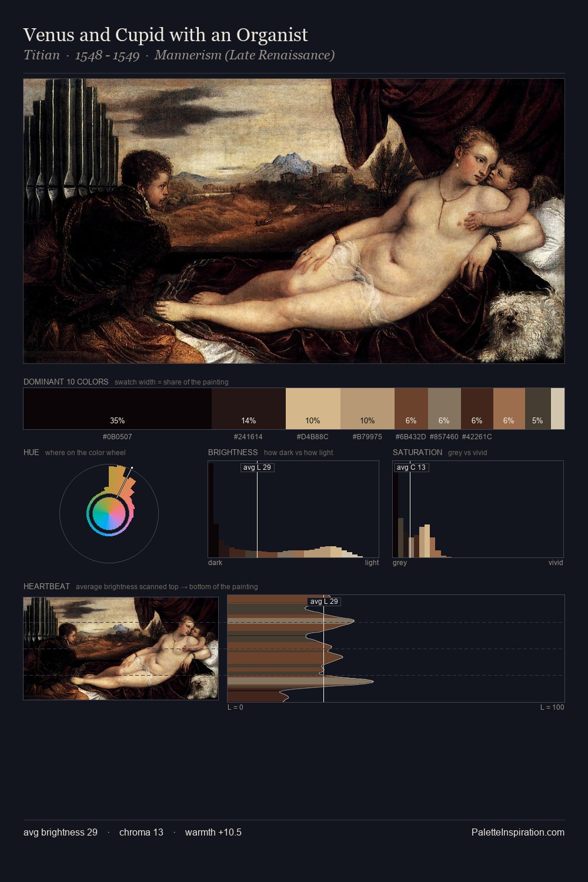This screenshot has width=588, height=882.
Task: Click the 'grey' axis label under Saturation
Action: point(400,563)
